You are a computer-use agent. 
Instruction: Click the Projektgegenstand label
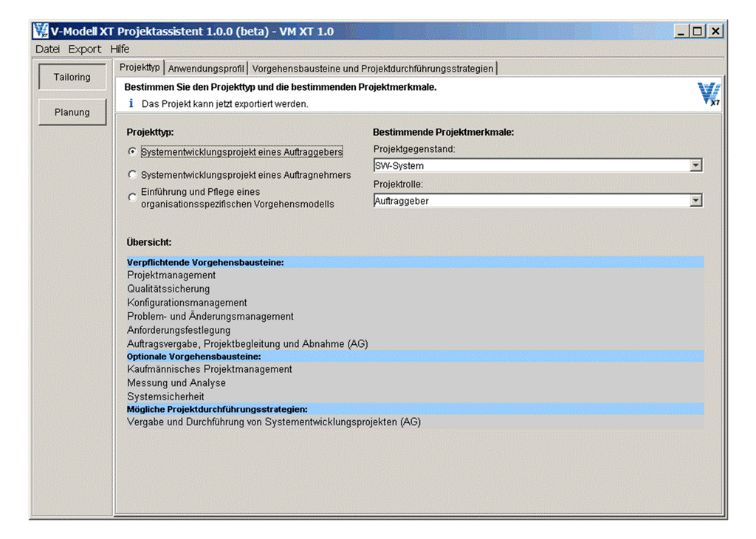pyautogui.click(x=414, y=149)
